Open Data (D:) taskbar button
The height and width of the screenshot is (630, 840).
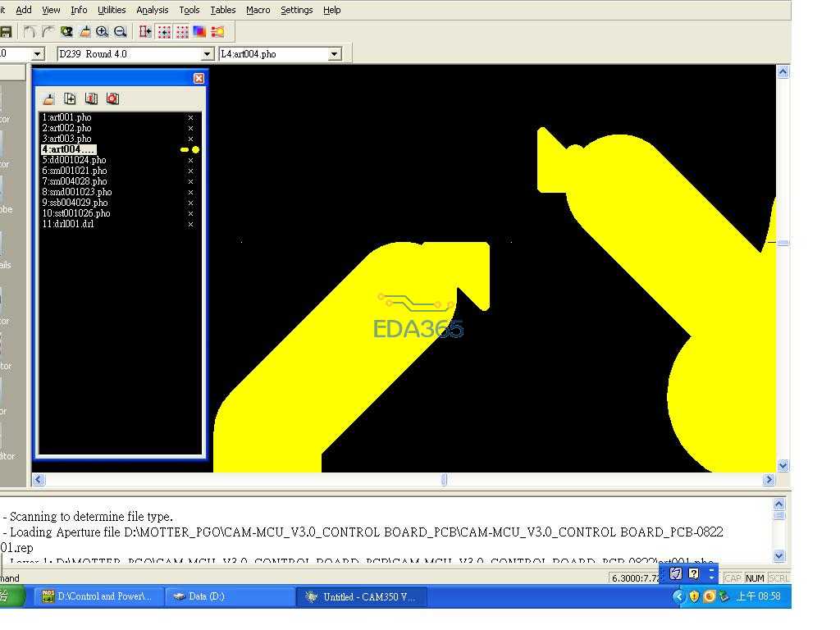click(x=231, y=596)
